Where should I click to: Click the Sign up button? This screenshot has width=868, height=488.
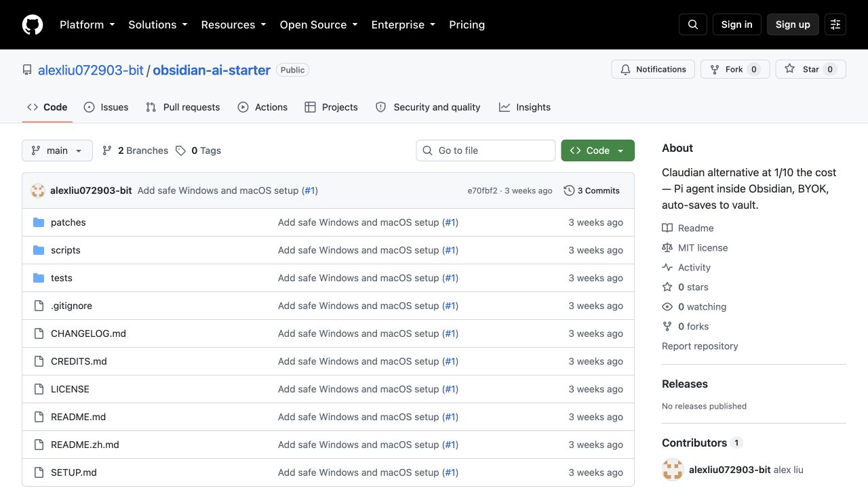(x=793, y=24)
